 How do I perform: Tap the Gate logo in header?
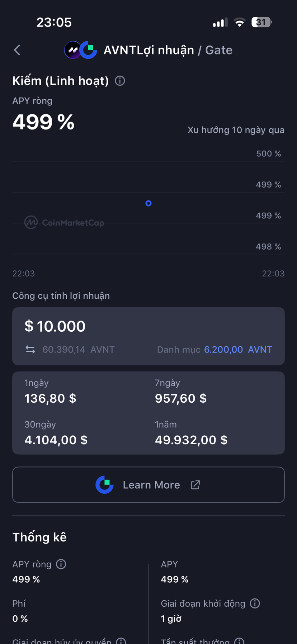point(88,50)
